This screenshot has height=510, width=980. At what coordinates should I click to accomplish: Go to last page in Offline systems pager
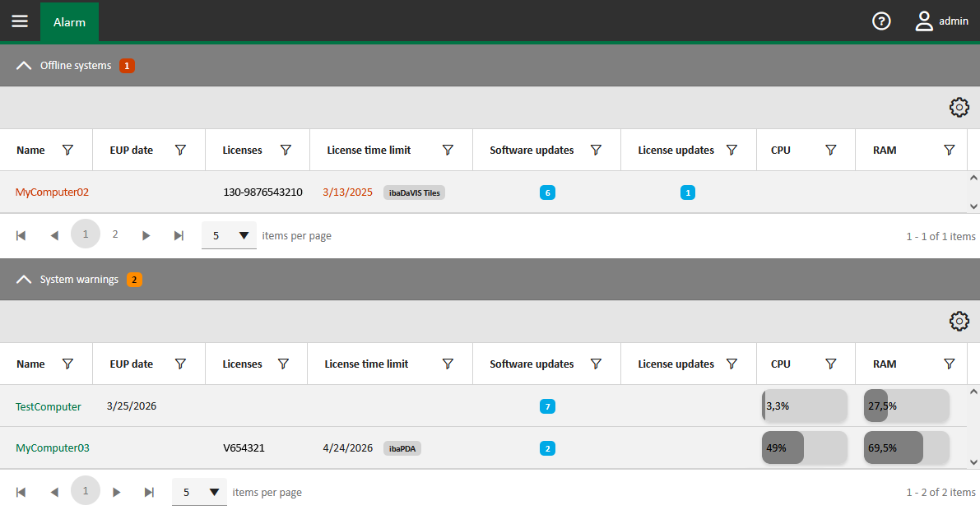click(179, 235)
